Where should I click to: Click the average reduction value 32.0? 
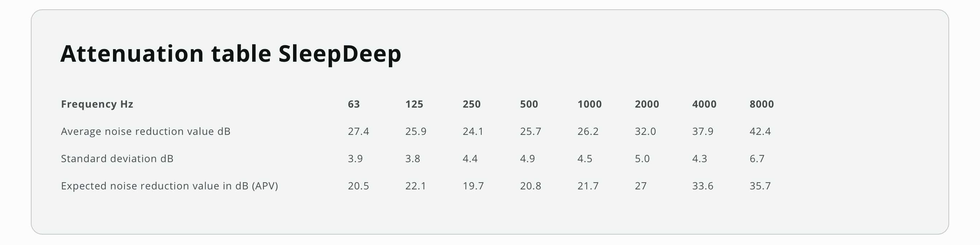[x=645, y=132]
